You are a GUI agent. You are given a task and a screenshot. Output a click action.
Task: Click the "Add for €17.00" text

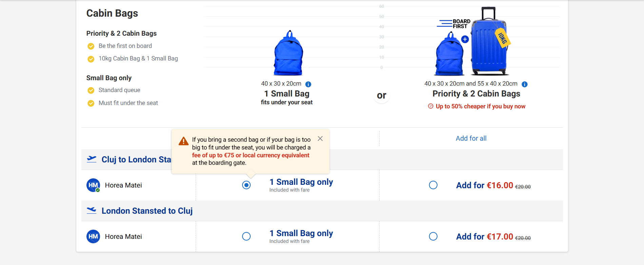tap(484, 236)
